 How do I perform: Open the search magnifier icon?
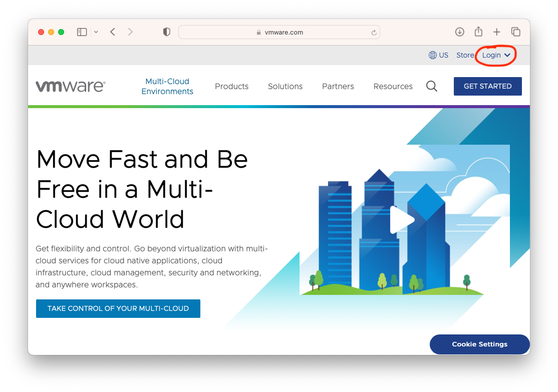pyautogui.click(x=431, y=86)
